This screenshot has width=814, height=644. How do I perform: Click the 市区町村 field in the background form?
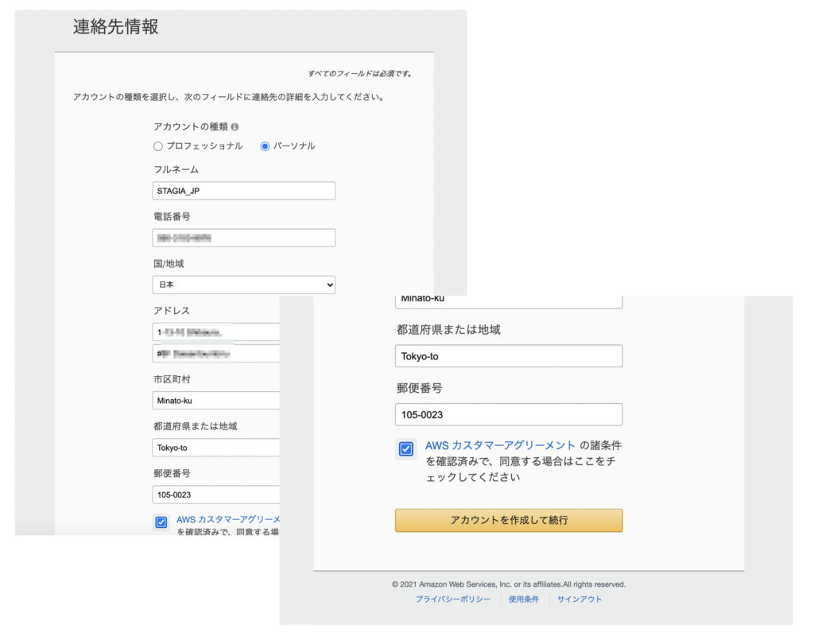(215, 401)
